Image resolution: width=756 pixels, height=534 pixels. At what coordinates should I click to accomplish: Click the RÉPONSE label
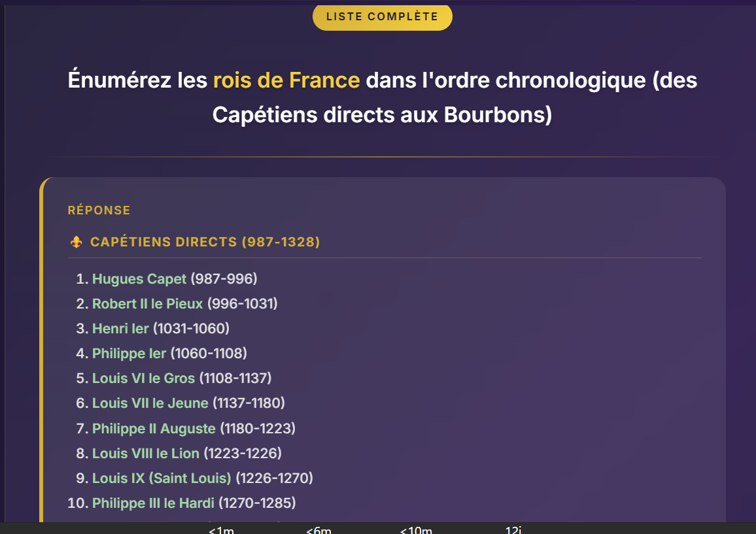point(99,210)
